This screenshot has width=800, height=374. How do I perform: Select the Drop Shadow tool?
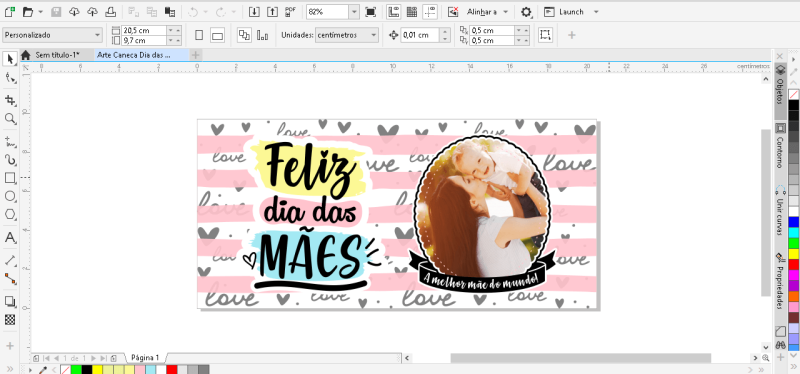click(x=10, y=301)
